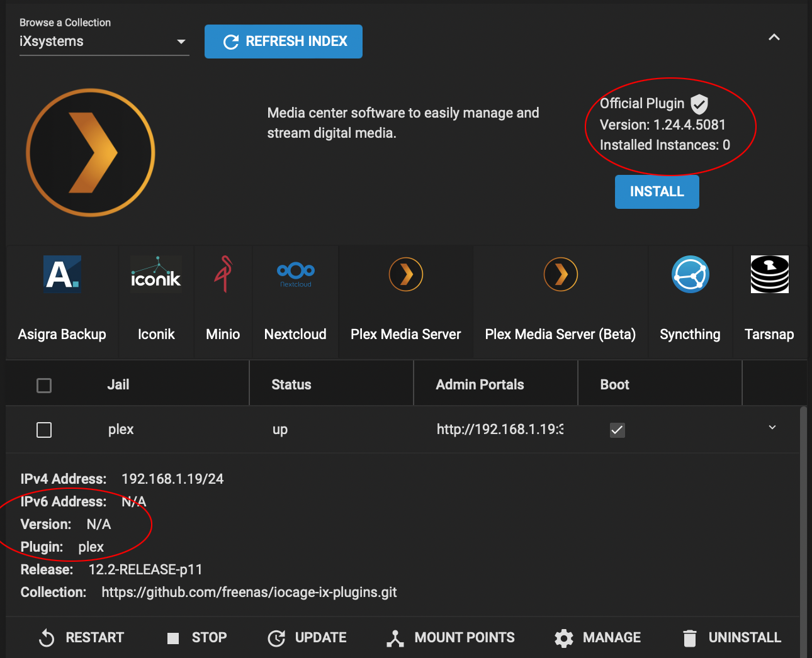Viewport: 812px width, 658px height.
Task: Update the plex plugin
Action: click(307, 638)
